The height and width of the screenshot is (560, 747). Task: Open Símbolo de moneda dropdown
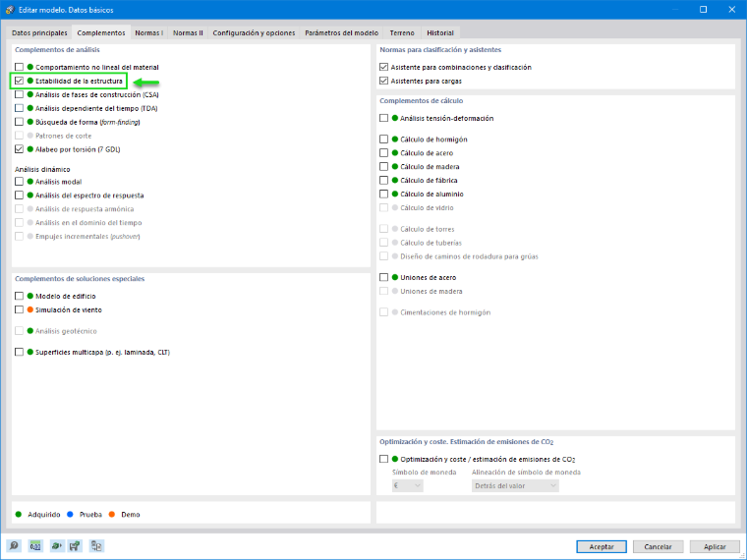coord(407,485)
